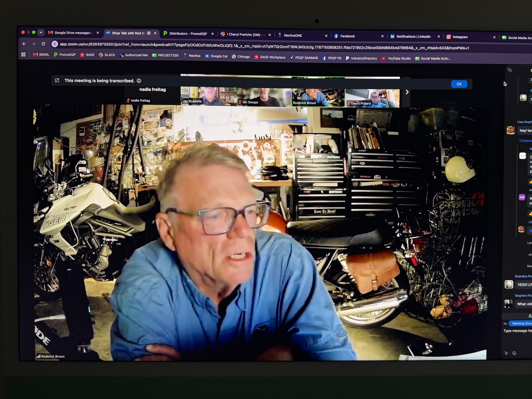Screen dimensions: 532x399
Task: Open the emoji picker in chat
Action: click(x=514, y=353)
